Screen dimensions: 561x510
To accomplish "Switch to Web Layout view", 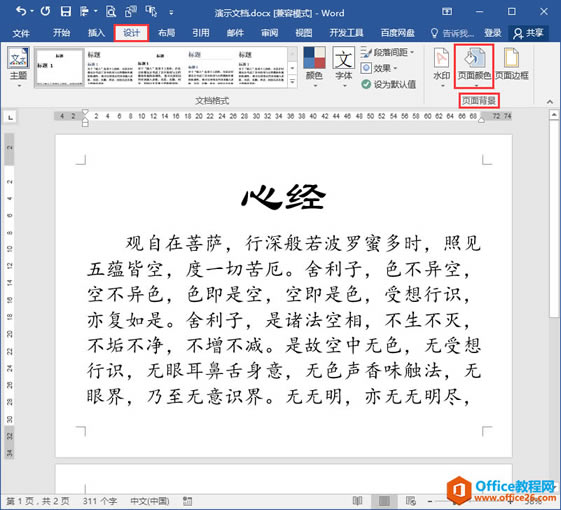I will pos(411,501).
